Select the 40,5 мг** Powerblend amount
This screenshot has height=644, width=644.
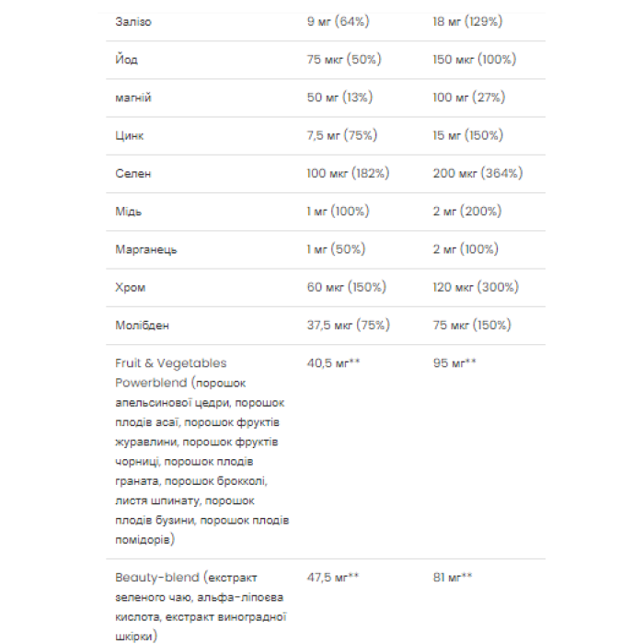click(333, 362)
